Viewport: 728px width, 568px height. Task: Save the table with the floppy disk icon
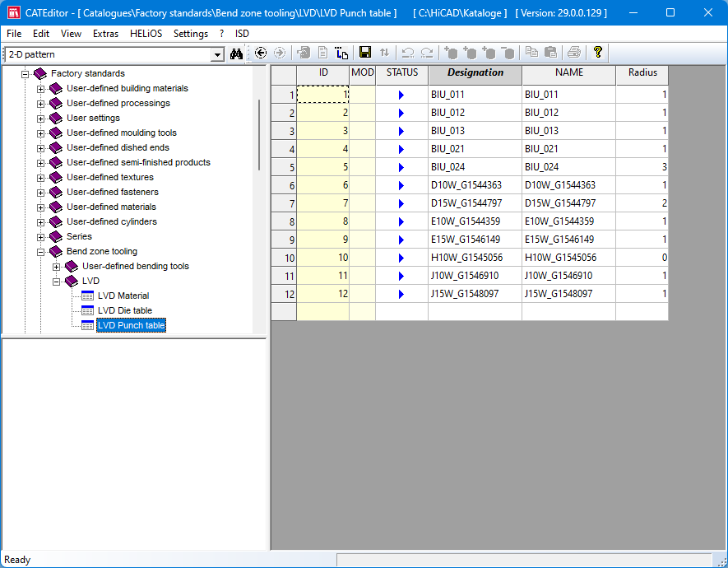coord(365,53)
